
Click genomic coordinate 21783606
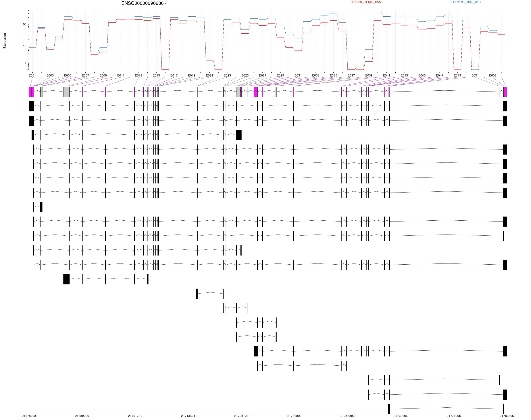tap(507, 416)
